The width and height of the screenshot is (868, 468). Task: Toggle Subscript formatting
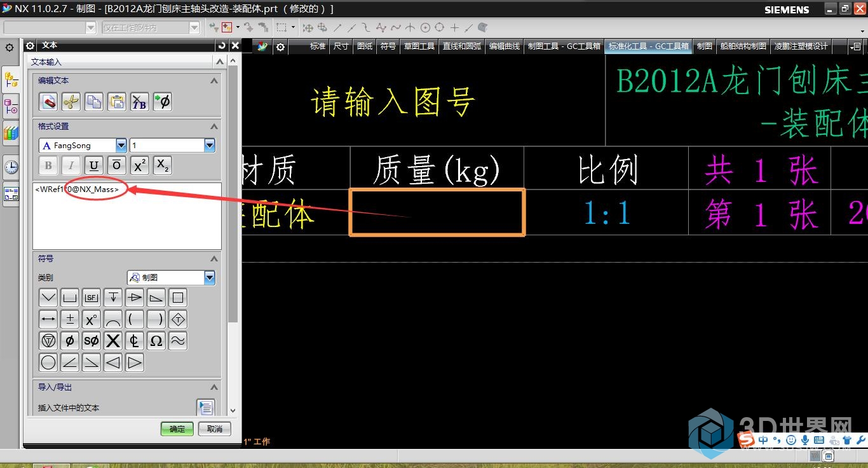(x=163, y=166)
